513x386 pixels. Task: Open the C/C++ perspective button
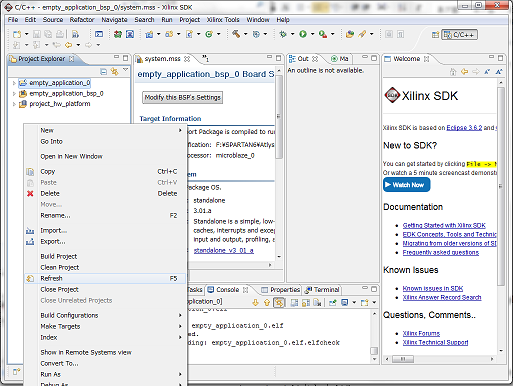pyautogui.click(x=460, y=35)
